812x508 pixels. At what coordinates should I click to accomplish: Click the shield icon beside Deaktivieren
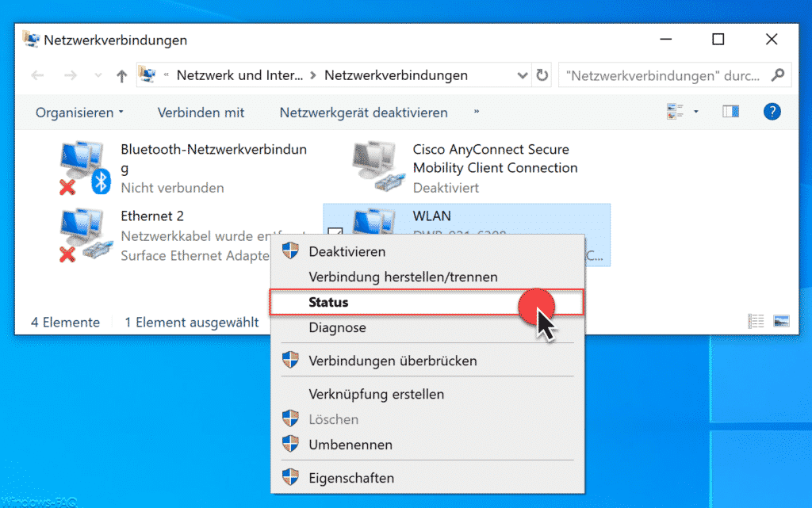pos(290,251)
